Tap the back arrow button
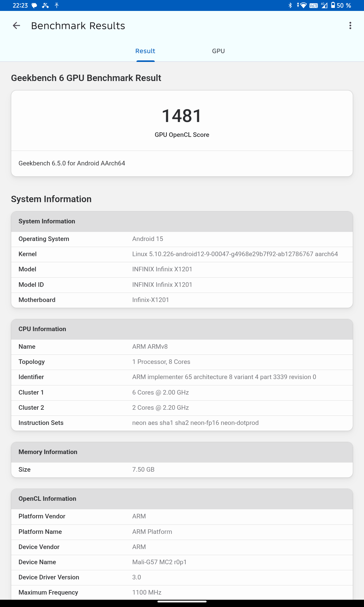 [x=16, y=26]
